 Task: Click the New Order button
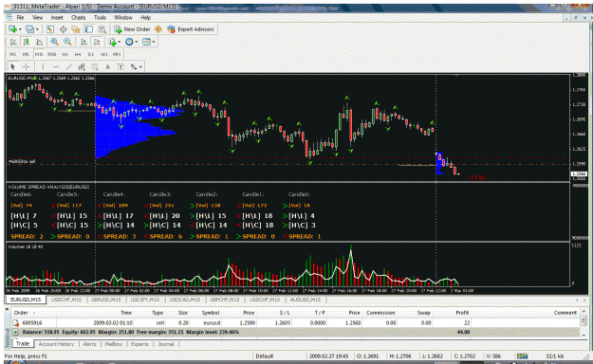pyautogui.click(x=133, y=29)
